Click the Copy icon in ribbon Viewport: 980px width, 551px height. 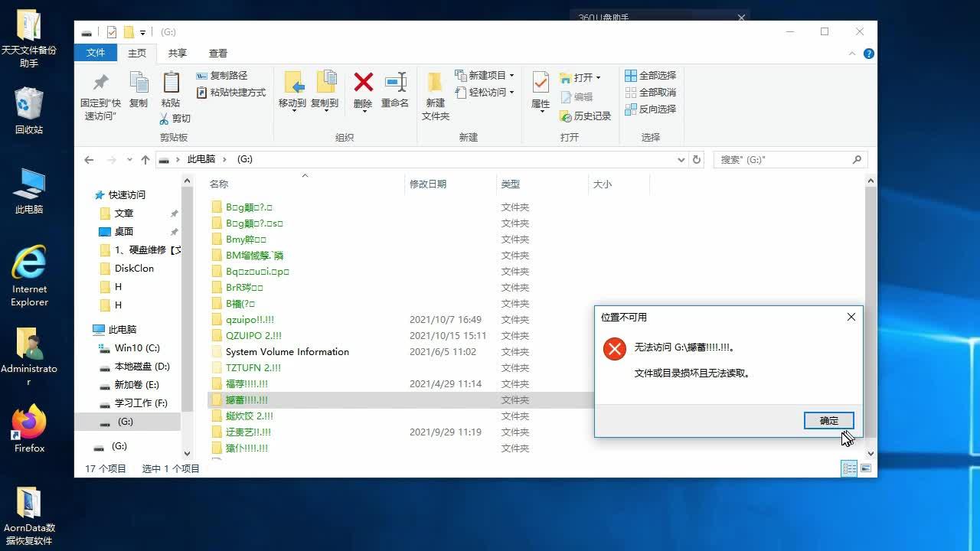click(x=139, y=83)
